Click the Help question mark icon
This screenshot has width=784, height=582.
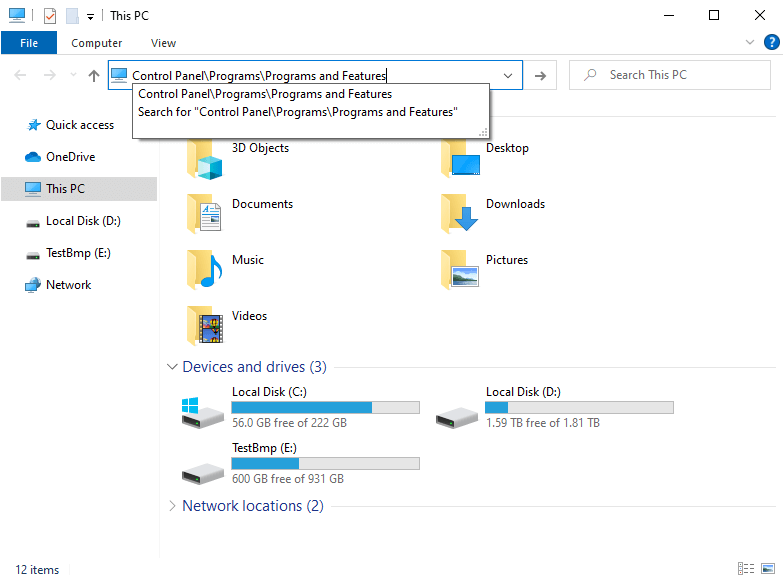tap(772, 42)
